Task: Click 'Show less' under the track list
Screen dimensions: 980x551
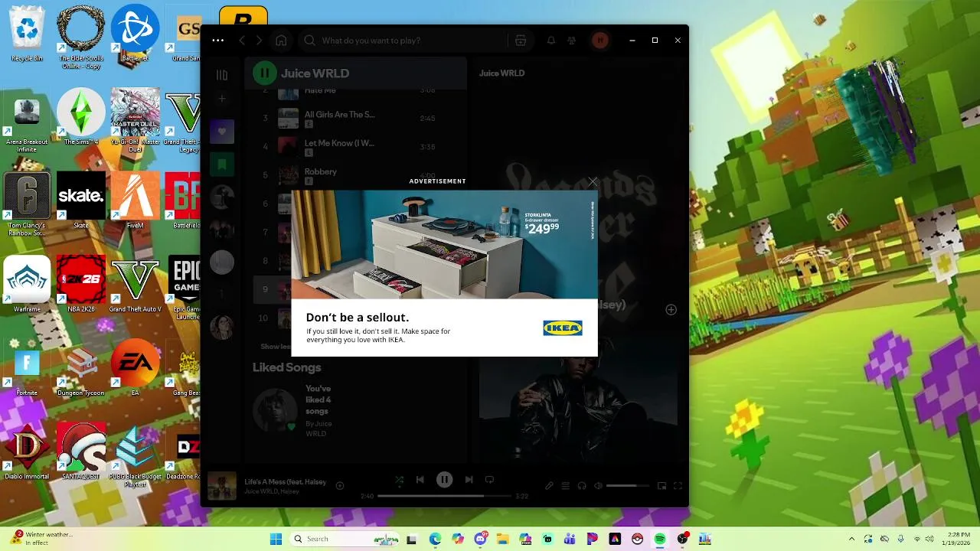Action: (276, 347)
